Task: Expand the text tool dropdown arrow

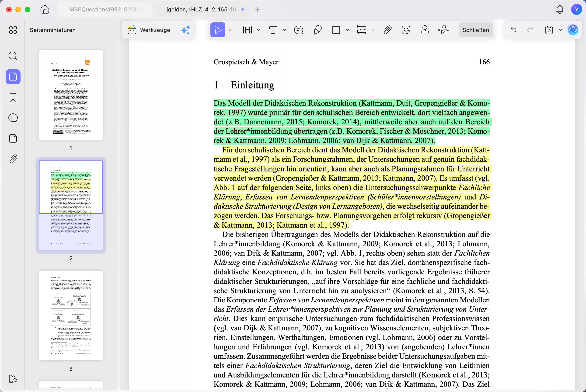Action: point(284,30)
